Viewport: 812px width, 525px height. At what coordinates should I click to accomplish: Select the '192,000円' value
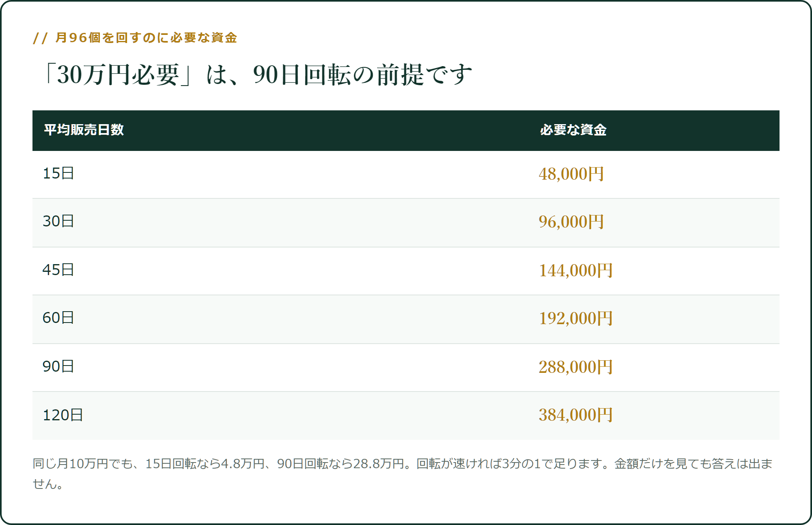point(576,318)
